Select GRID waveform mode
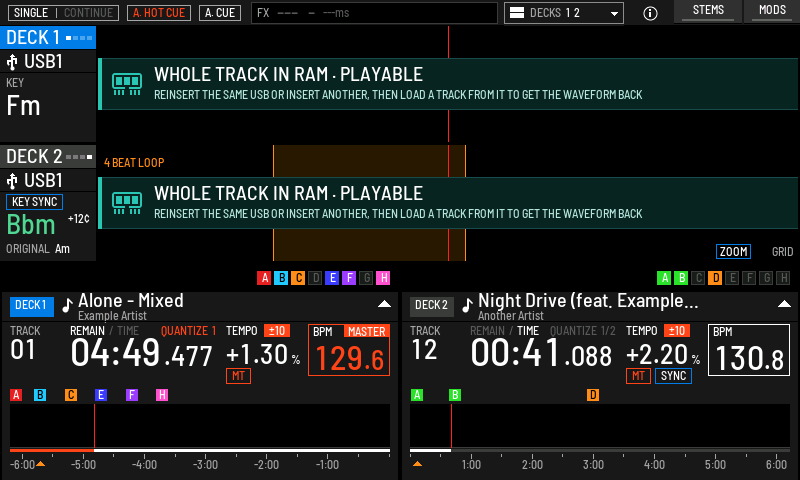Viewport: 800px width, 480px height. (782, 251)
